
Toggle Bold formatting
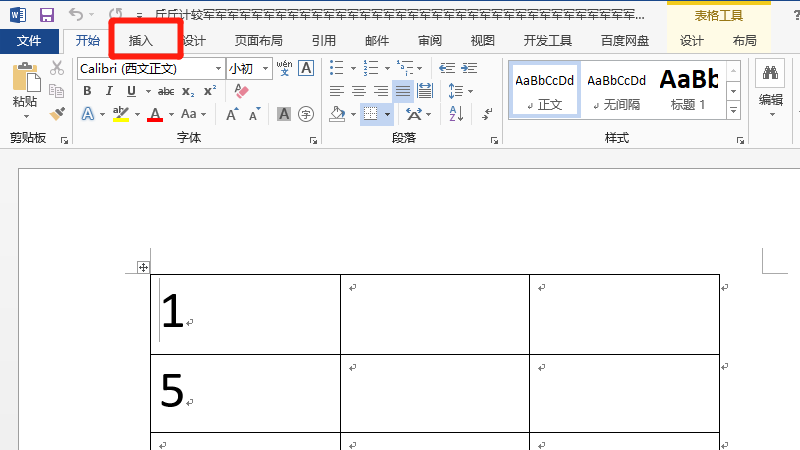tap(87, 91)
